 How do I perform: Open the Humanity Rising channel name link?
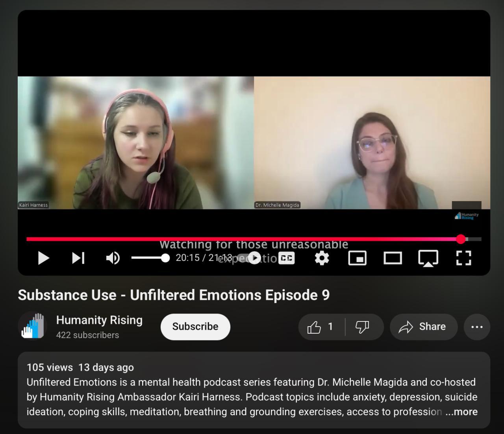click(99, 320)
